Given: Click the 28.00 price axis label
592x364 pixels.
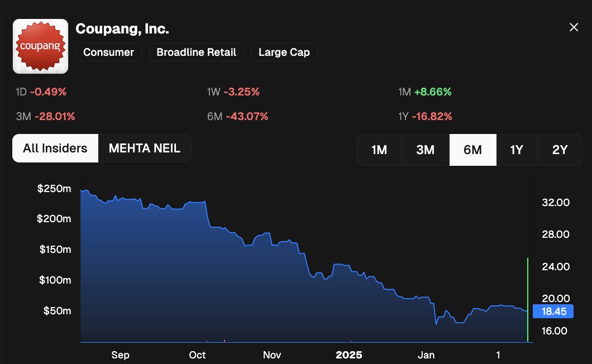Looking at the screenshot, I should [556, 234].
